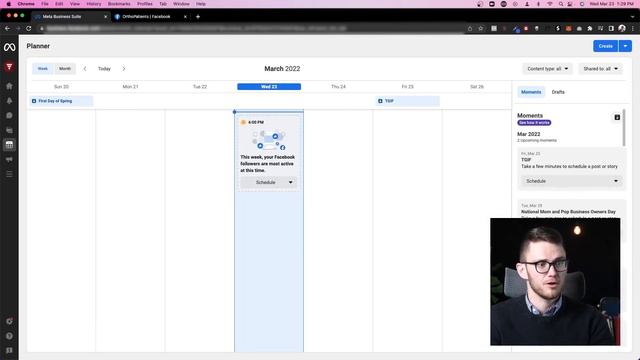Go to previous week arrow
This screenshot has width=640, height=360.
pyautogui.click(x=85, y=69)
